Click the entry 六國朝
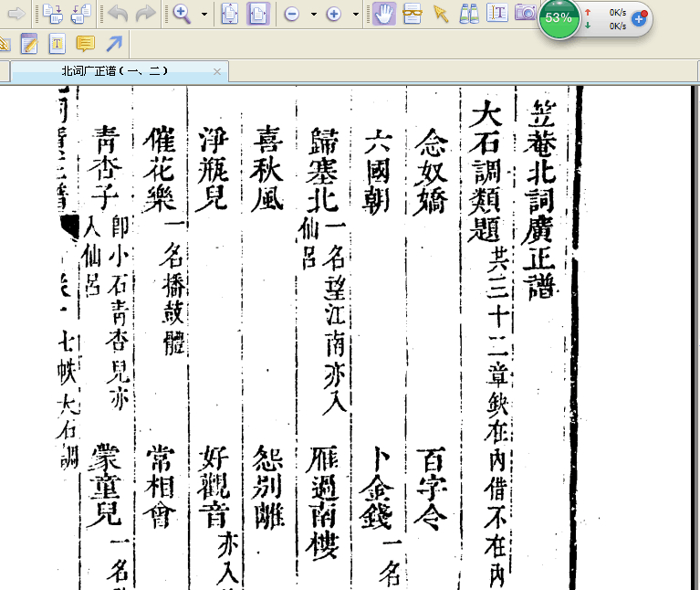700x590 pixels. point(377,172)
